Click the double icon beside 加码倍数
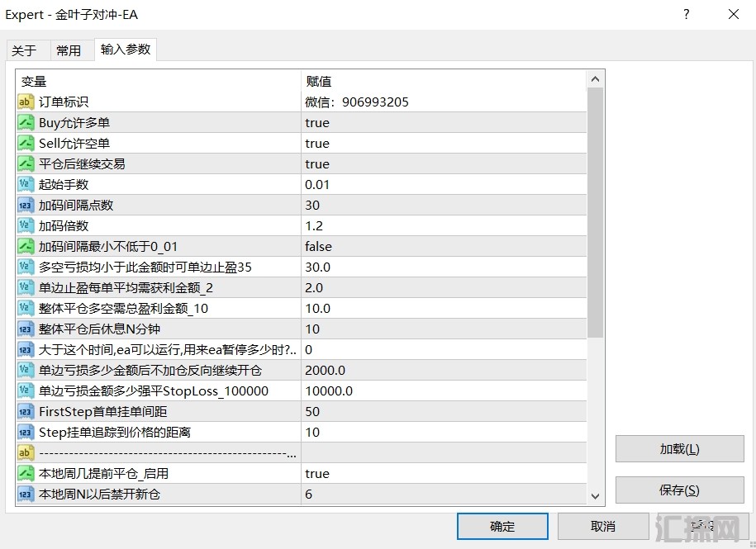Screen dimensions: 756x549 pyautogui.click(x=26, y=226)
